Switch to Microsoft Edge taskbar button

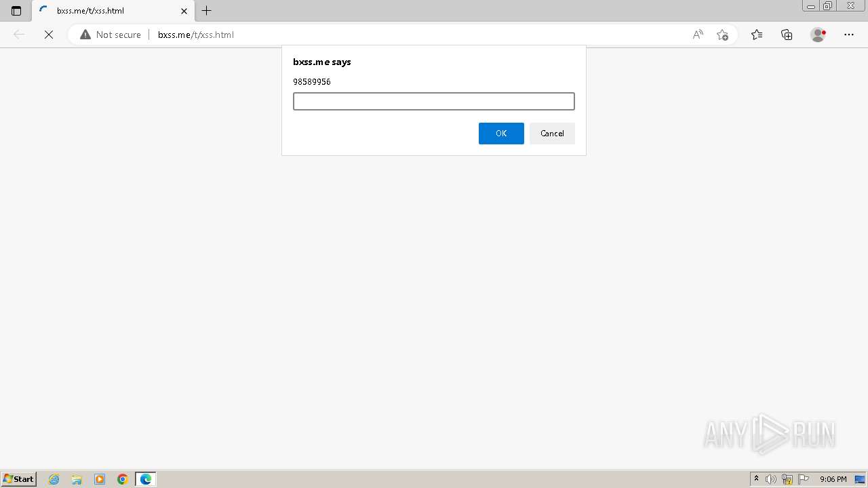[x=146, y=479]
